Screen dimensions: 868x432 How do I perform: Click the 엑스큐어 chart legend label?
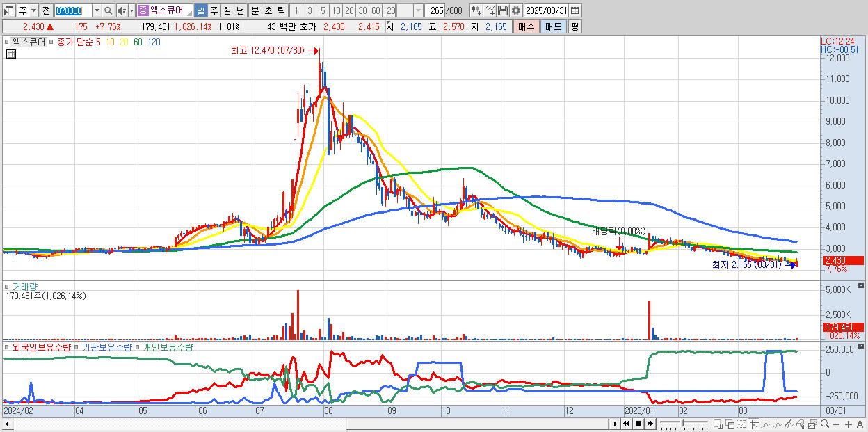pos(29,42)
